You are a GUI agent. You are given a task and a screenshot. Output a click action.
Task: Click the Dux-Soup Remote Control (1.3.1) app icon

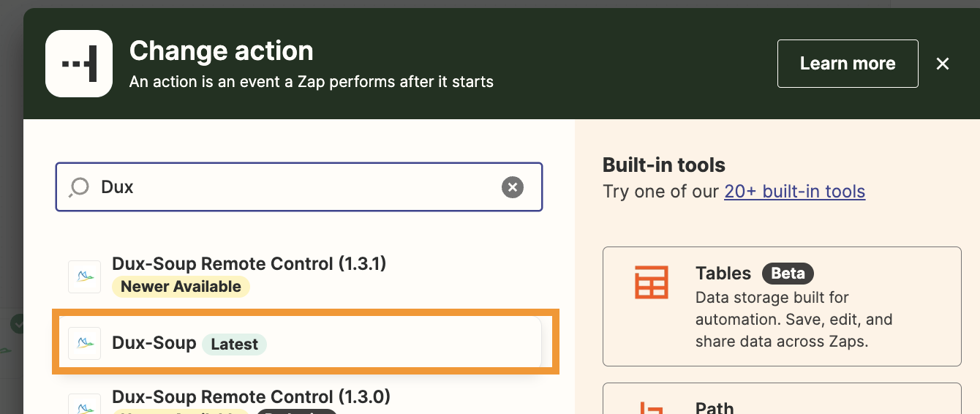pyautogui.click(x=84, y=276)
